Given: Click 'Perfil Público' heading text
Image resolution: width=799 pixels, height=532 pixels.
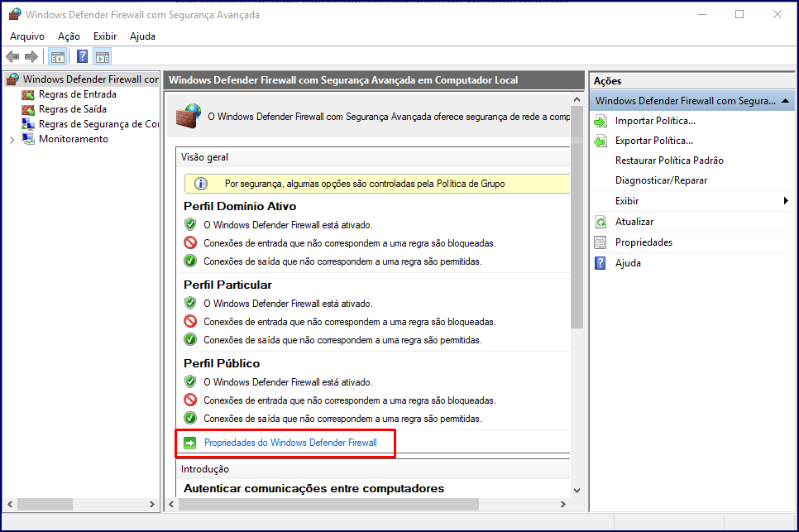Looking at the screenshot, I should click(x=222, y=363).
